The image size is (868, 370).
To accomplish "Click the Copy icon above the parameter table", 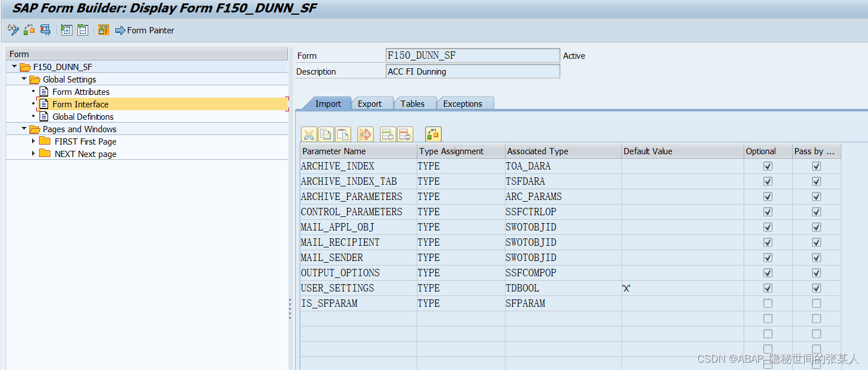I will 326,134.
